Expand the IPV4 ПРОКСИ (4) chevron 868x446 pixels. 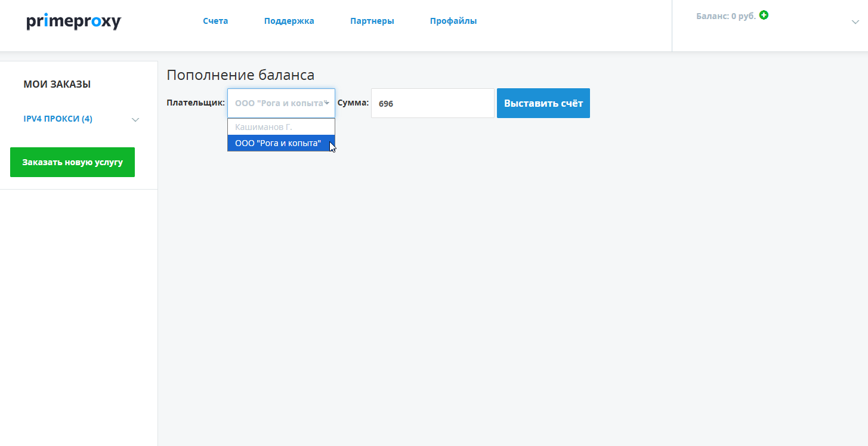135,119
